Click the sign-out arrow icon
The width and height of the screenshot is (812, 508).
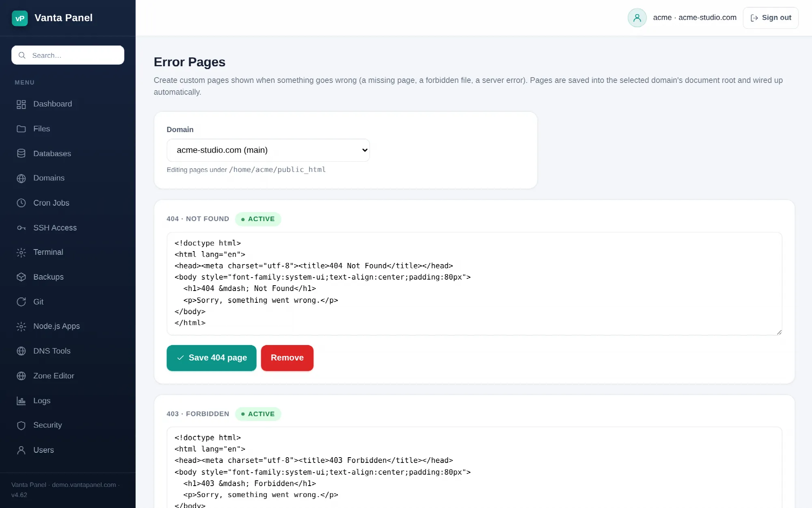click(754, 18)
